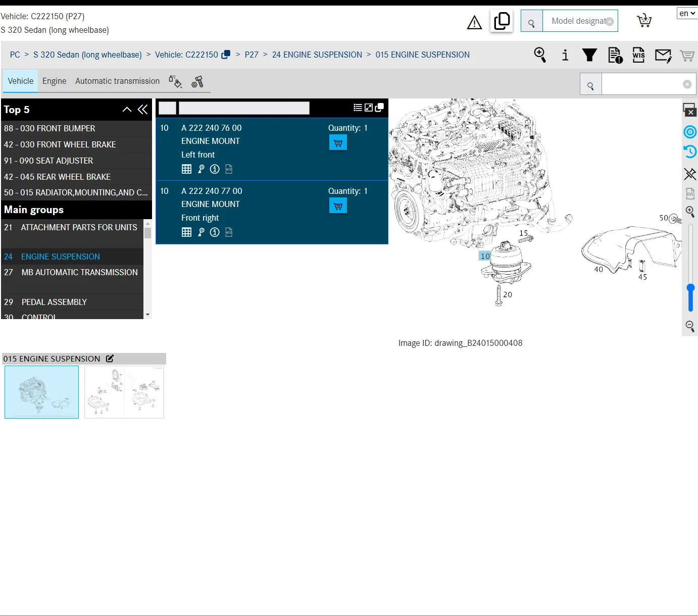Click key icon for Front right engine mount
698x616 pixels.
coord(201,232)
